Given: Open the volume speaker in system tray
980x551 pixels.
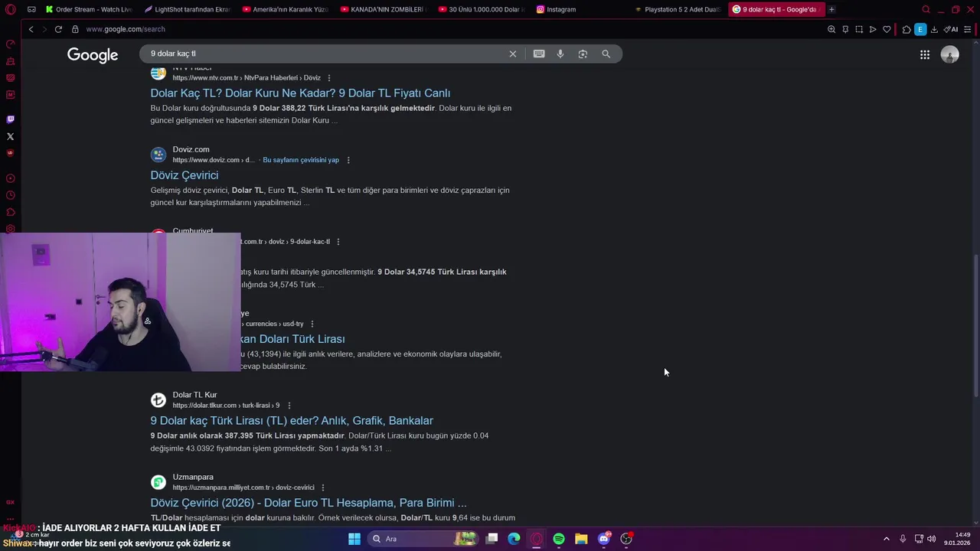Looking at the screenshot, I should [x=932, y=539].
